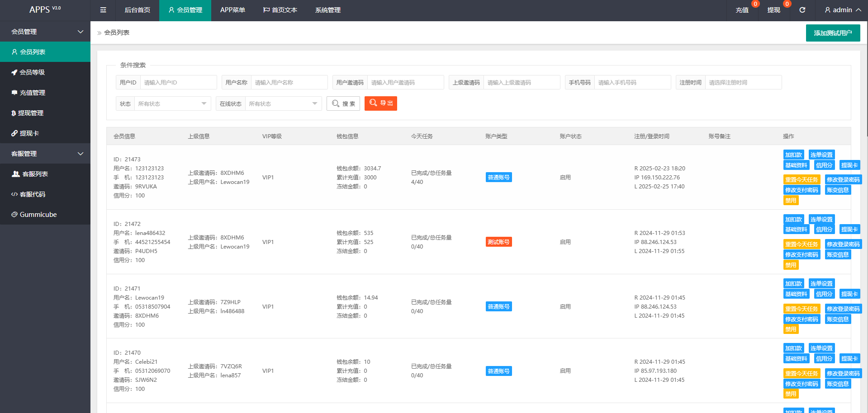Click the 添加测试用户 button

(833, 33)
